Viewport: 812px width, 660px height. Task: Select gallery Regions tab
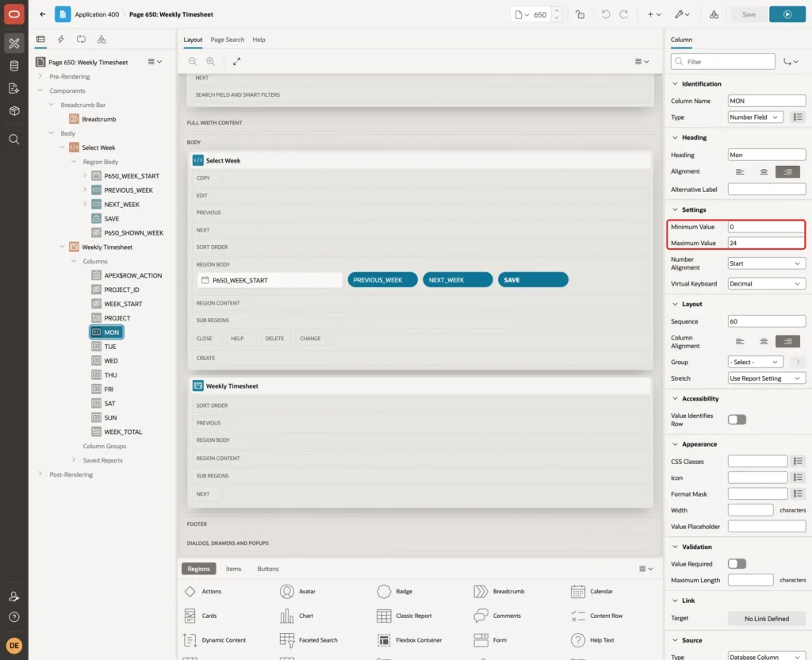click(x=198, y=569)
